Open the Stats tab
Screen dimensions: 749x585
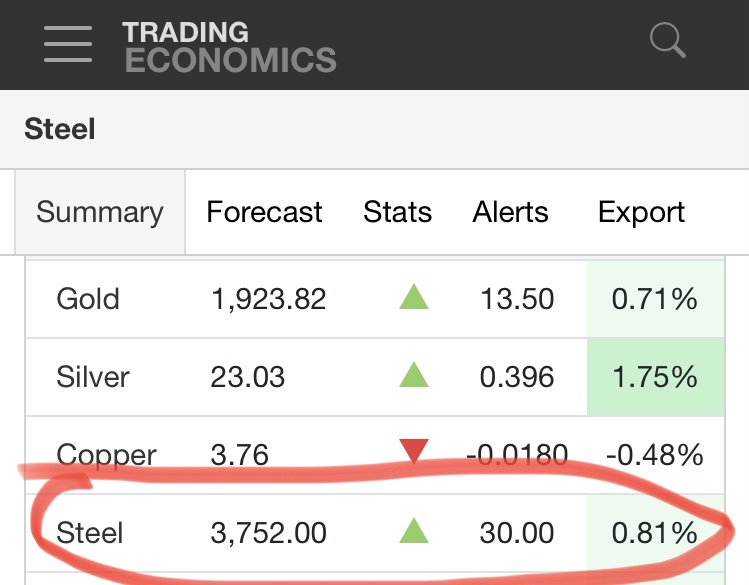pyautogui.click(x=397, y=212)
